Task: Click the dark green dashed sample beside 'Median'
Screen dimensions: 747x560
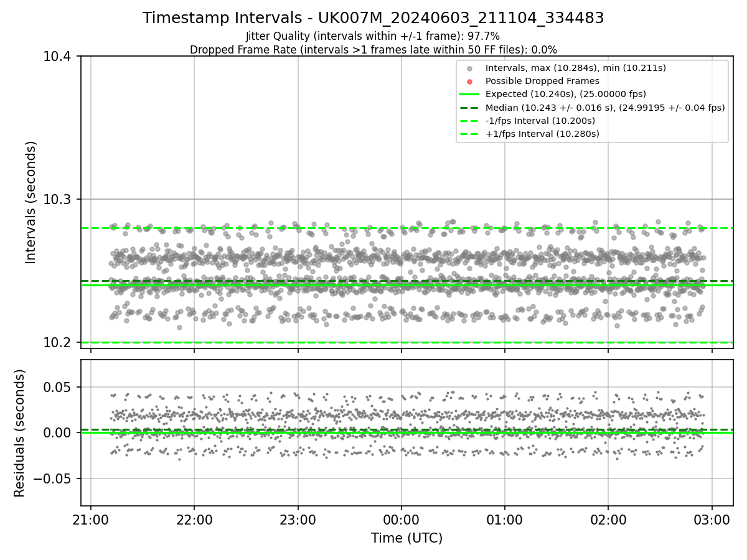Action: (470, 108)
